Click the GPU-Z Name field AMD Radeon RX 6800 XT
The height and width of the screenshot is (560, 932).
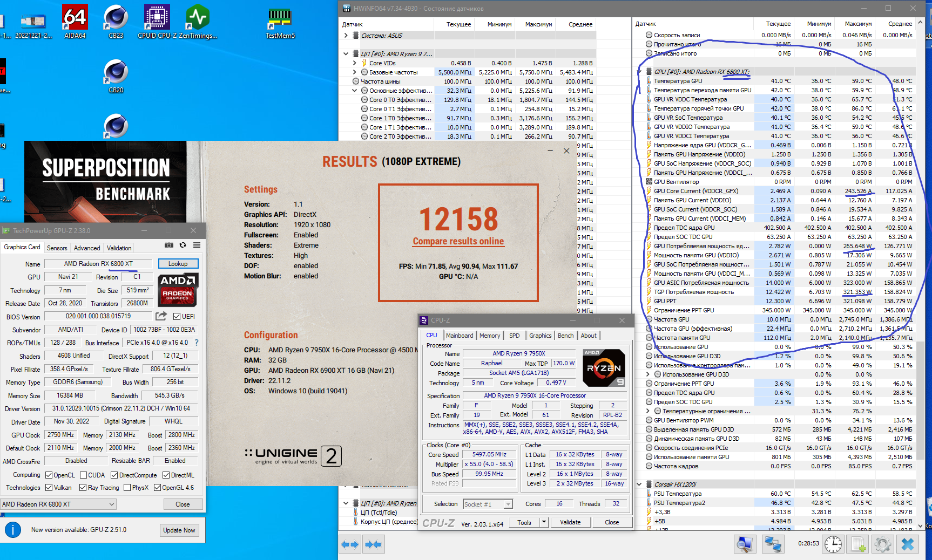pos(98,264)
